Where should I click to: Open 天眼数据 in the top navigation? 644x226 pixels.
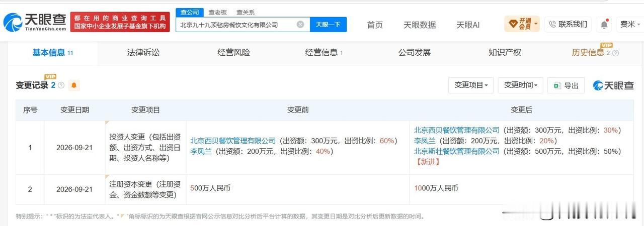click(420, 25)
